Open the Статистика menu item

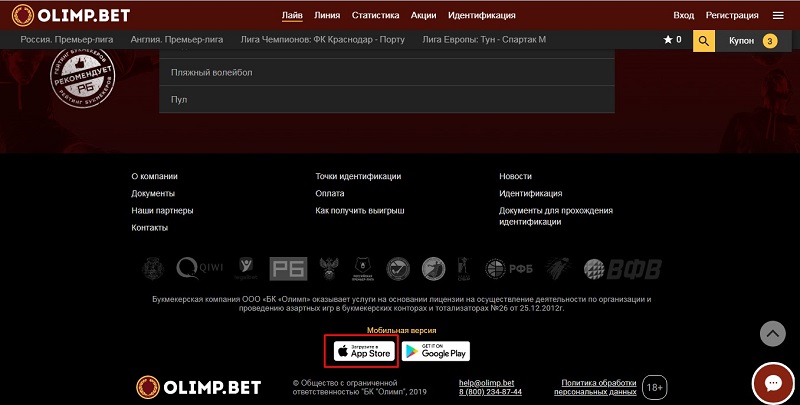click(x=376, y=15)
